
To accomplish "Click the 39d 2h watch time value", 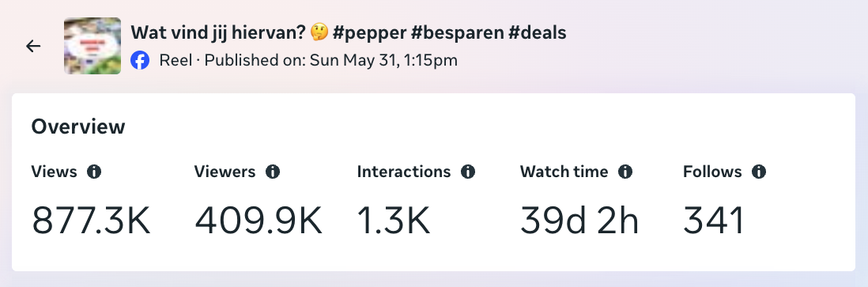I will pos(579,221).
